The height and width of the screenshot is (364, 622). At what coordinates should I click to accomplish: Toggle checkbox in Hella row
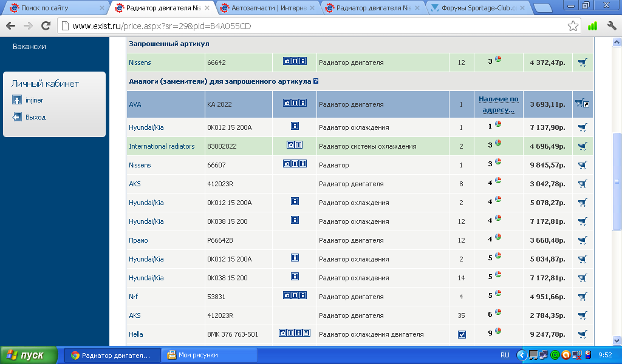point(462,334)
